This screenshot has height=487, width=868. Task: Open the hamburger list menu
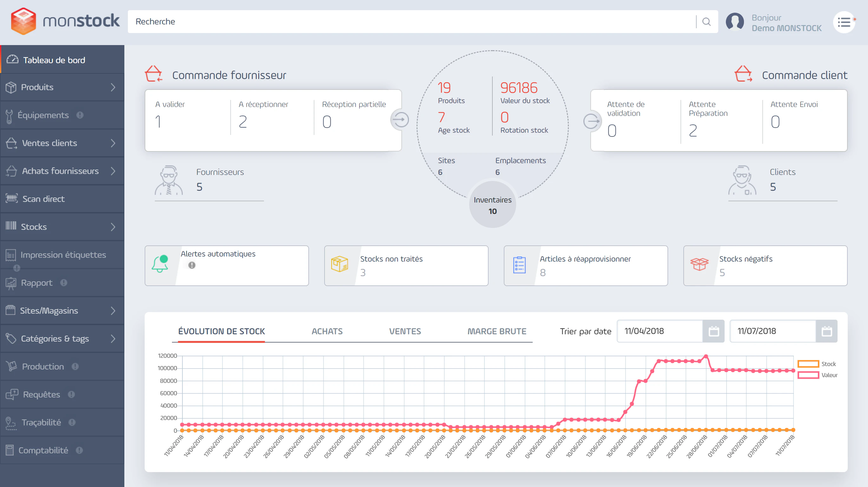[x=844, y=23]
